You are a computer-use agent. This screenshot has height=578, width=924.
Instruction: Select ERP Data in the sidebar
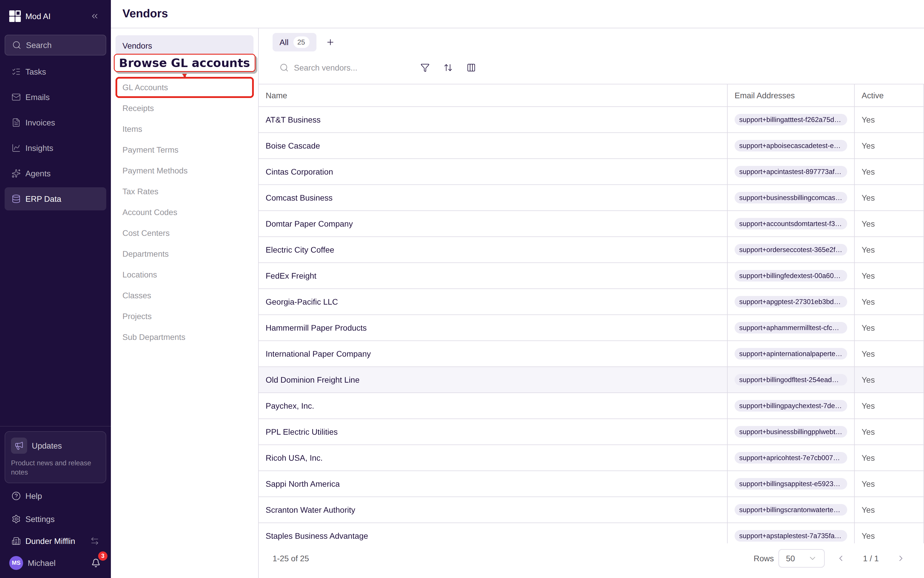[x=55, y=199]
